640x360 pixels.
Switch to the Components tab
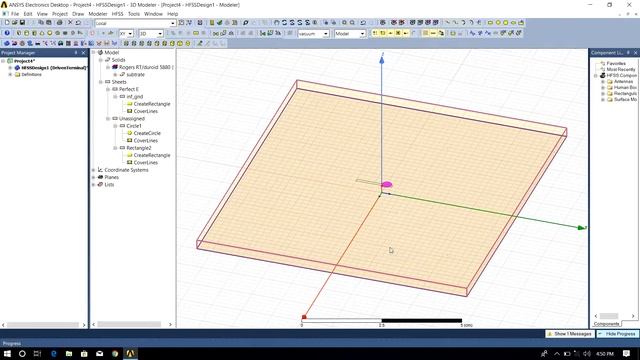pyautogui.click(x=607, y=324)
